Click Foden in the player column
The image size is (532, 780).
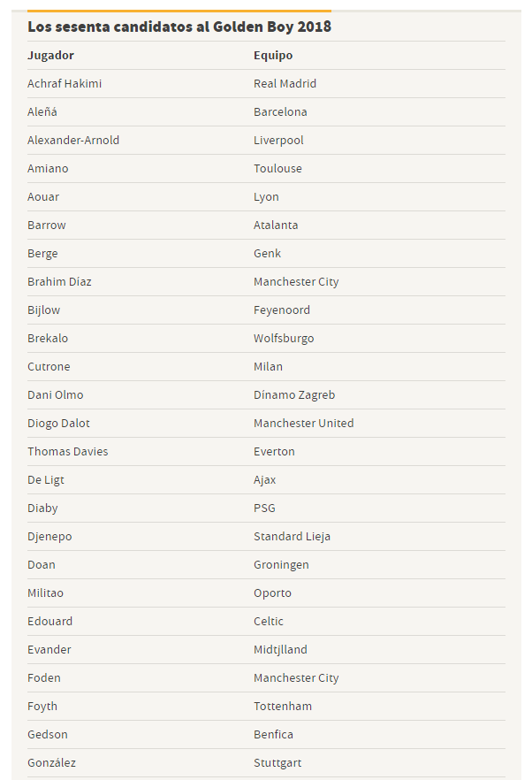pos(44,678)
